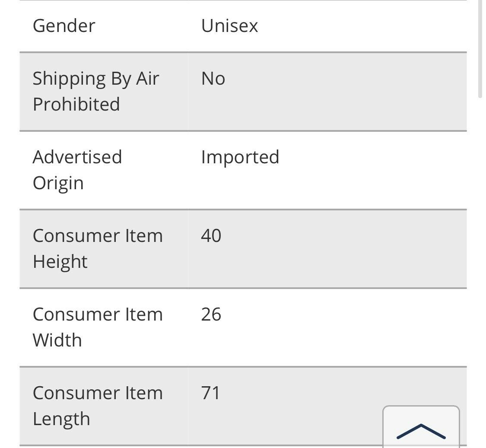
Task: Click the Consumer Item Width label
Action: pos(98,327)
